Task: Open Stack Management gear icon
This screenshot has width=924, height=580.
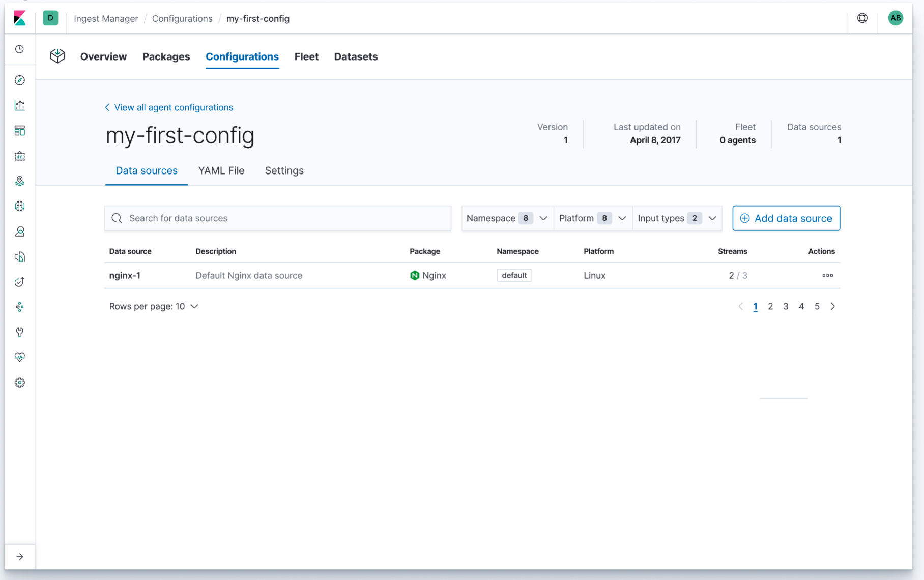Action: (19, 382)
